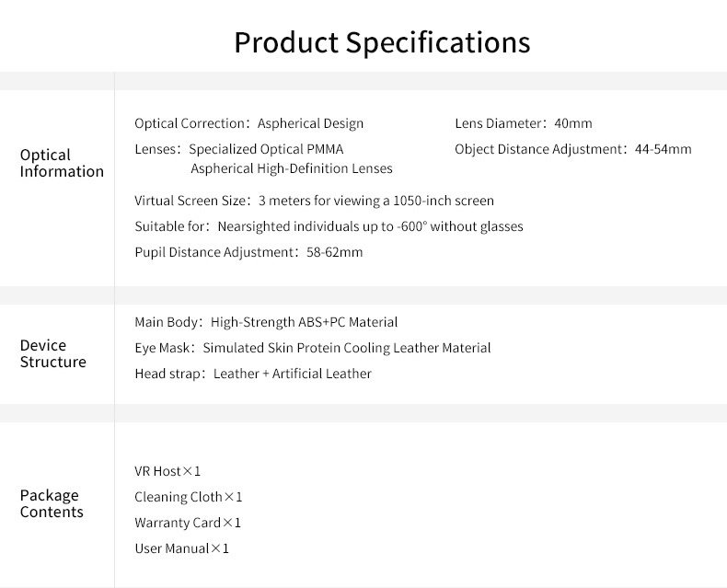Click the Head strap Leather line
The image size is (727, 588).
pos(253,374)
